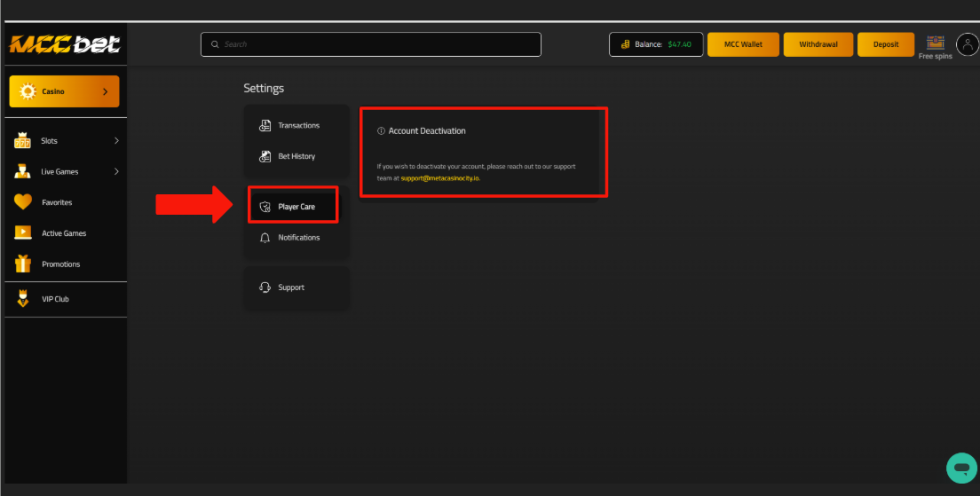Click the Active Games icon
Viewport: 980px width, 496px height.
pyautogui.click(x=23, y=233)
